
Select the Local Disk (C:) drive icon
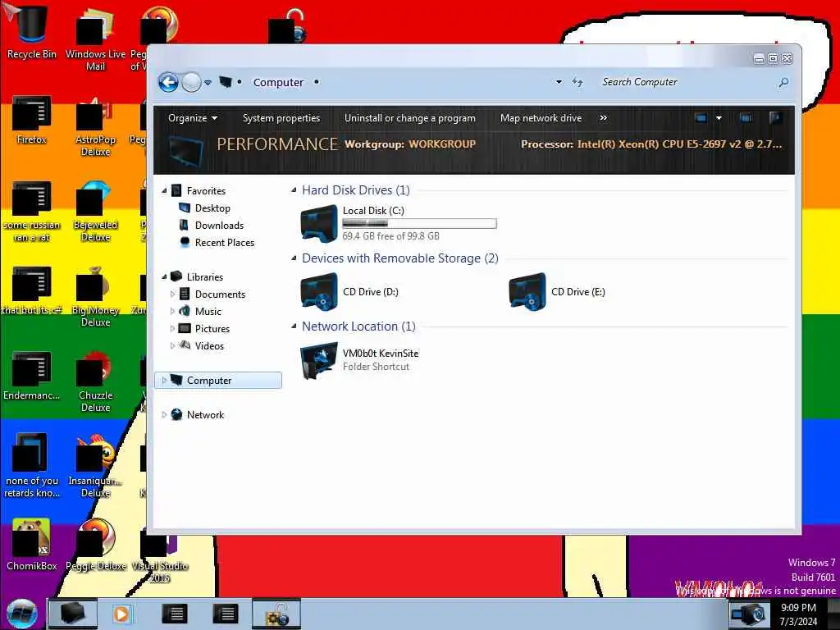pos(319,223)
